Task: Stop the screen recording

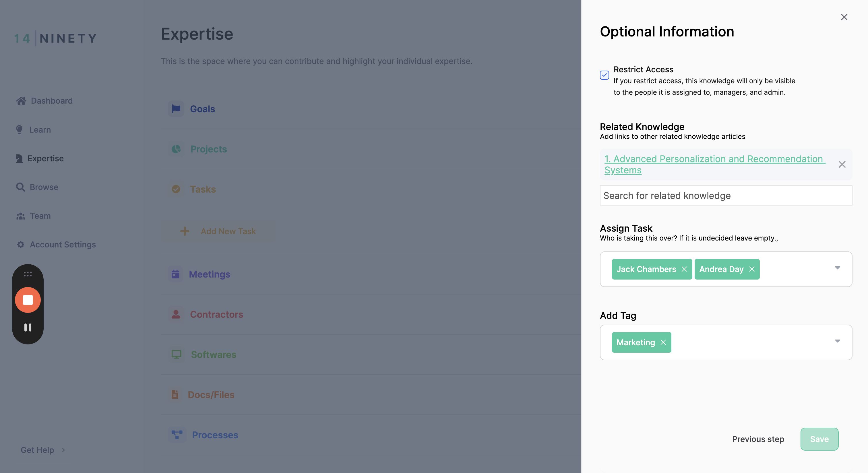Action: coord(28,300)
